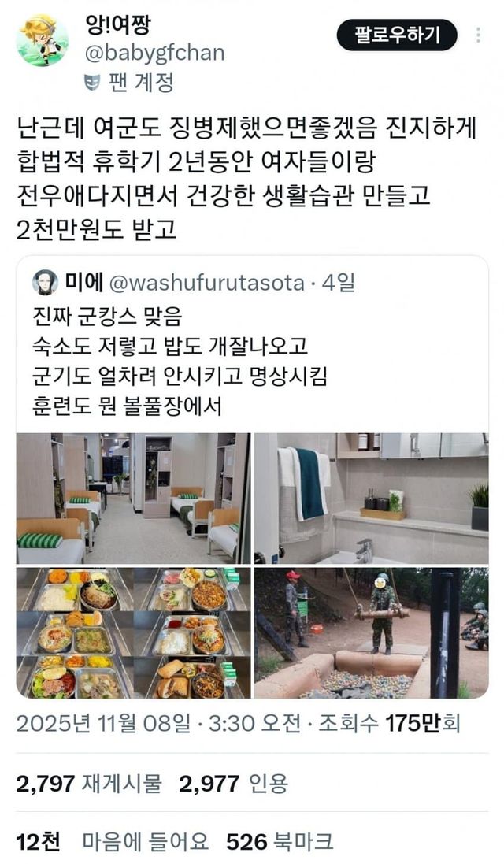
Task: View barracks bunk room photo
Action: [133, 498]
